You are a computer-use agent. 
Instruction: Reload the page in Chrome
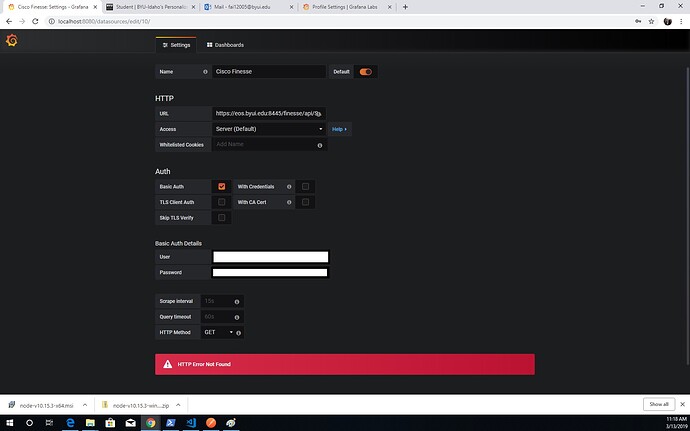click(35, 21)
